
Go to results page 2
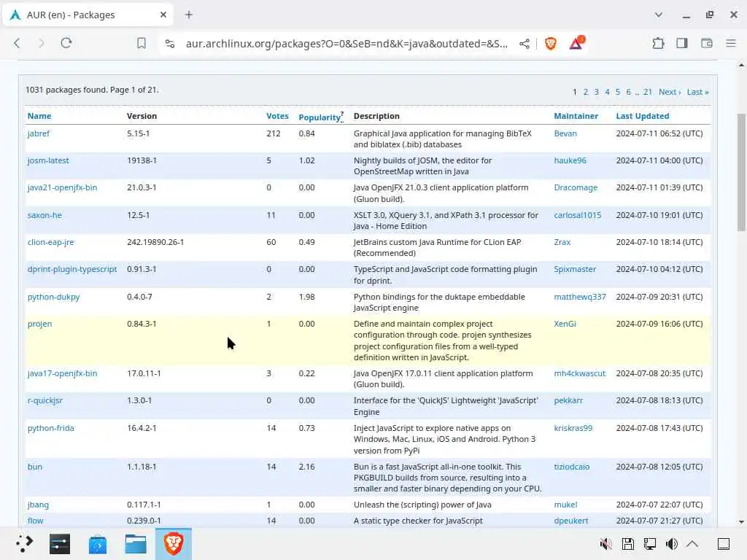pos(586,92)
